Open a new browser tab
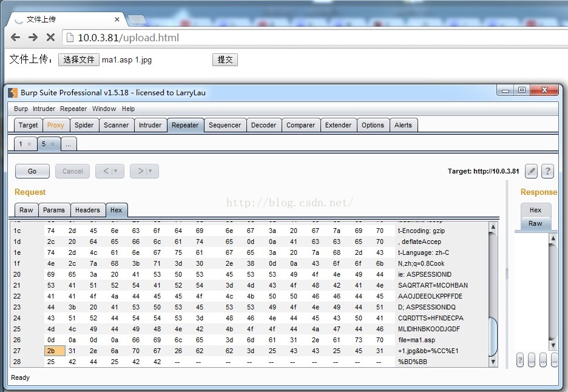This screenshot has height=392, width=568. [137, 20]
